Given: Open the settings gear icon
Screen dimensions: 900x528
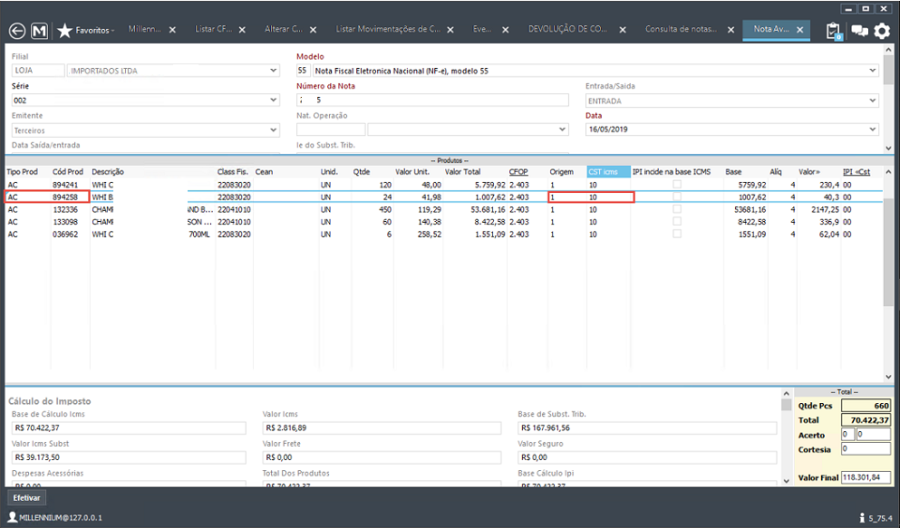Looking at the screenshot, I should tap(882, 31).
